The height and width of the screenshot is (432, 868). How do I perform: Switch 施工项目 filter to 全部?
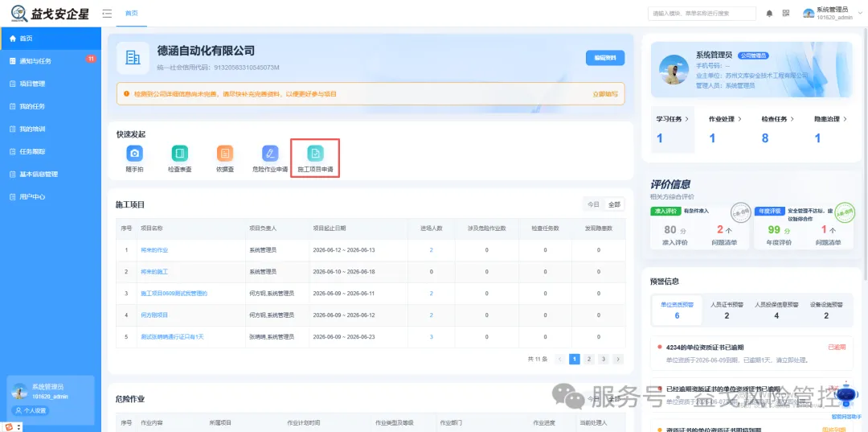614,204
